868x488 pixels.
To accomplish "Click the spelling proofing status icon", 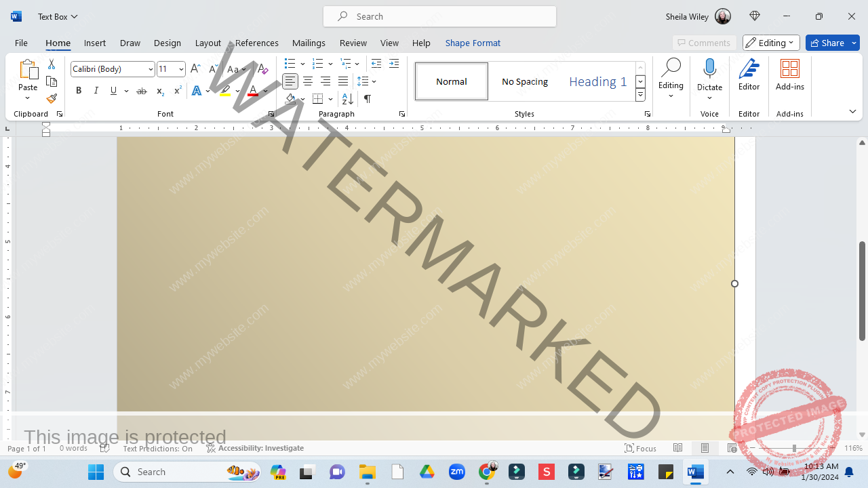I will (x=104, y=448).
